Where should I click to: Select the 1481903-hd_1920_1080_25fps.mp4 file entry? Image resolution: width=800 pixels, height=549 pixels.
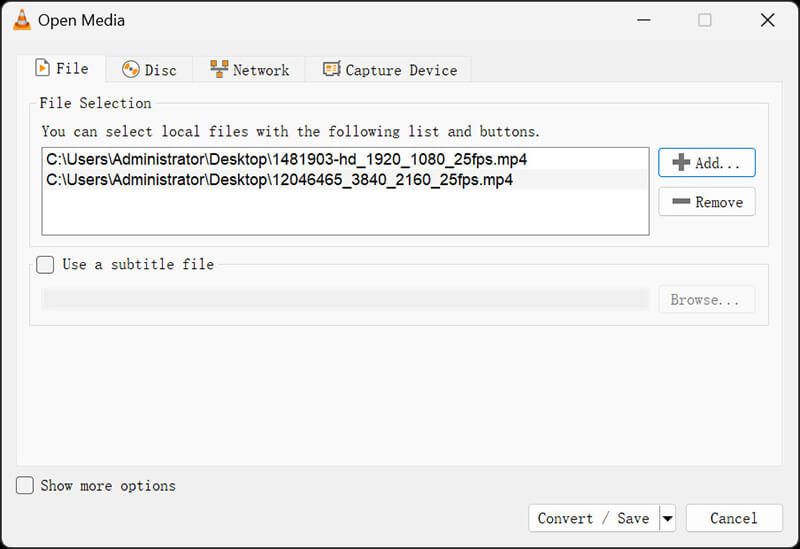click(x=345, y=159)
